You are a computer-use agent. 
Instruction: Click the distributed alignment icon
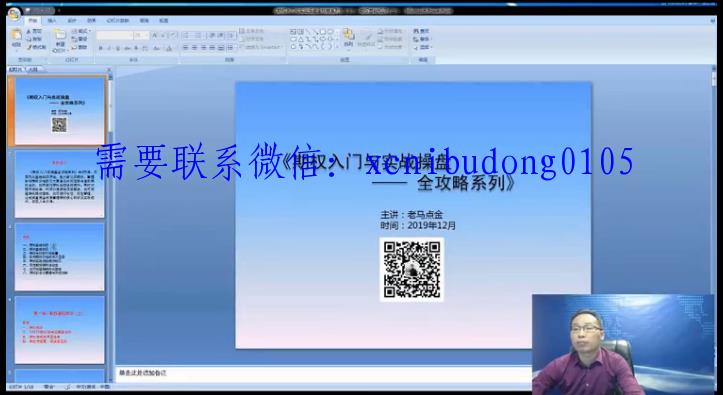221,47
